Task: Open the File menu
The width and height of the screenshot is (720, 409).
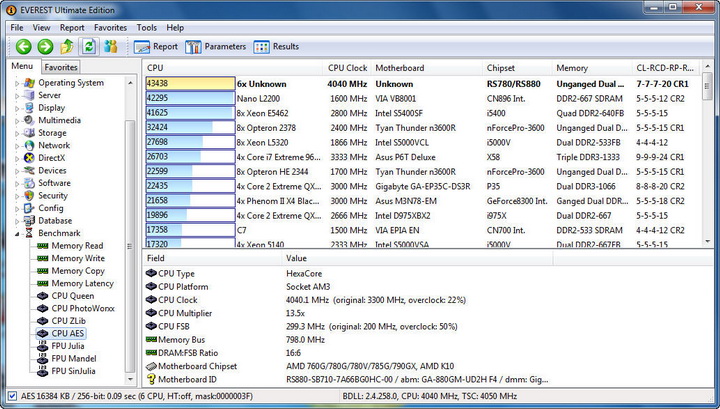Action: [17, 28]
